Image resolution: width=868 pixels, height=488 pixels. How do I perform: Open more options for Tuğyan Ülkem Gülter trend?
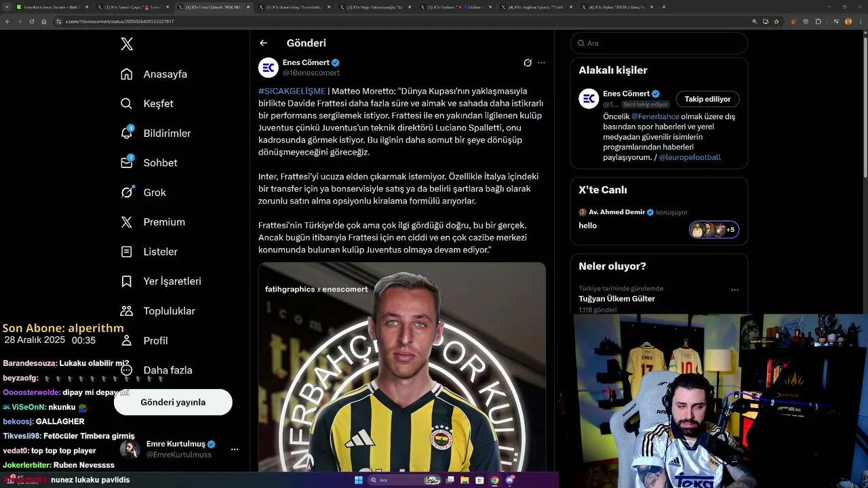coord(734,290)
